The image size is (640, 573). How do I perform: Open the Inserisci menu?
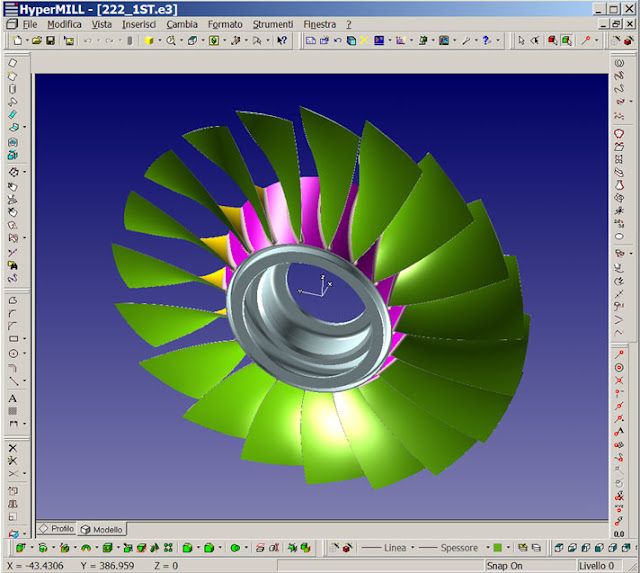(x=139, y=24)
